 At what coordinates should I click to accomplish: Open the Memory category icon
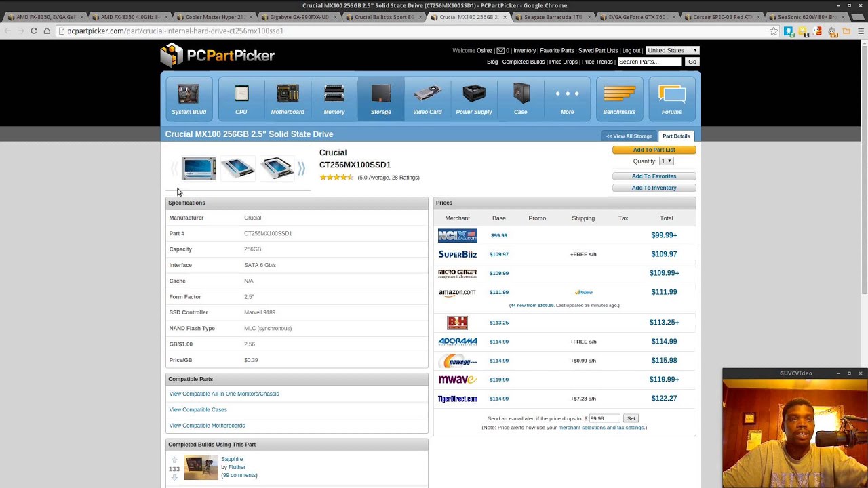pyautogui.click(x=334, y=99)
